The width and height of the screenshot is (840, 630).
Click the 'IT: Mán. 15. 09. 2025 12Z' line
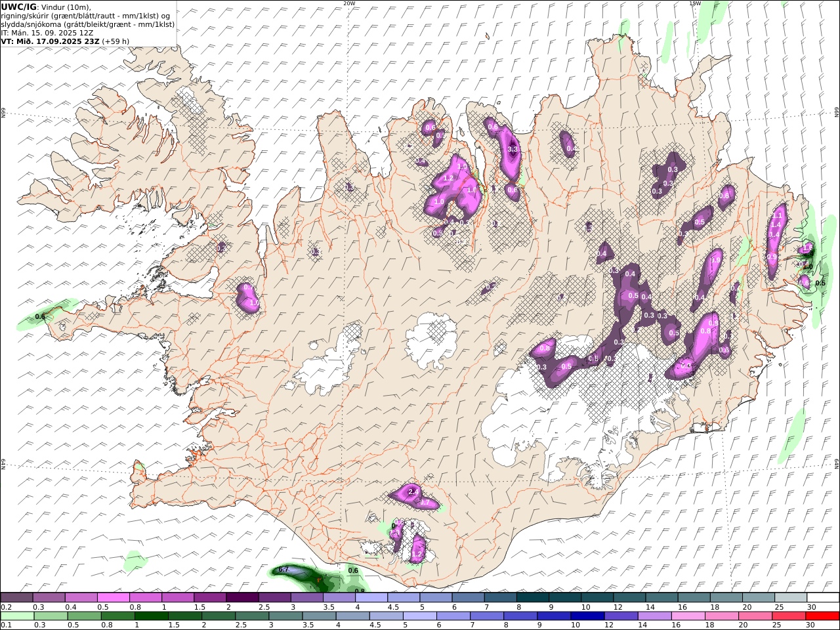click(x=47, y=33)
